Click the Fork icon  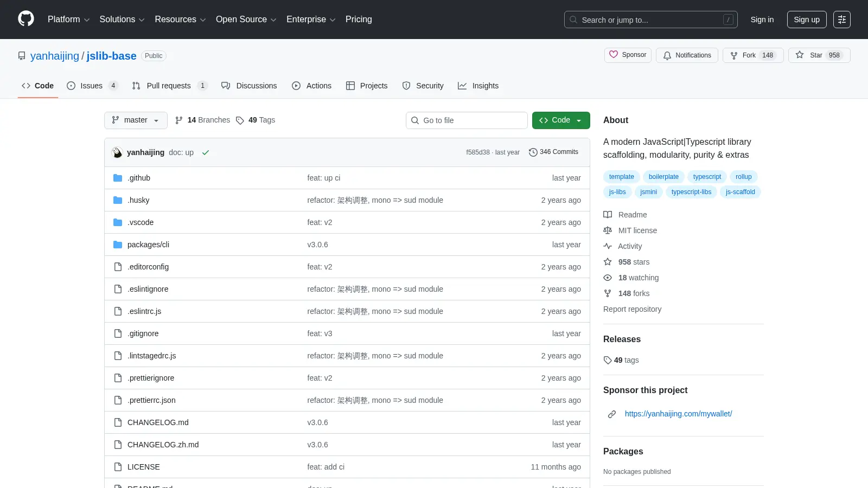pos(734,55)
